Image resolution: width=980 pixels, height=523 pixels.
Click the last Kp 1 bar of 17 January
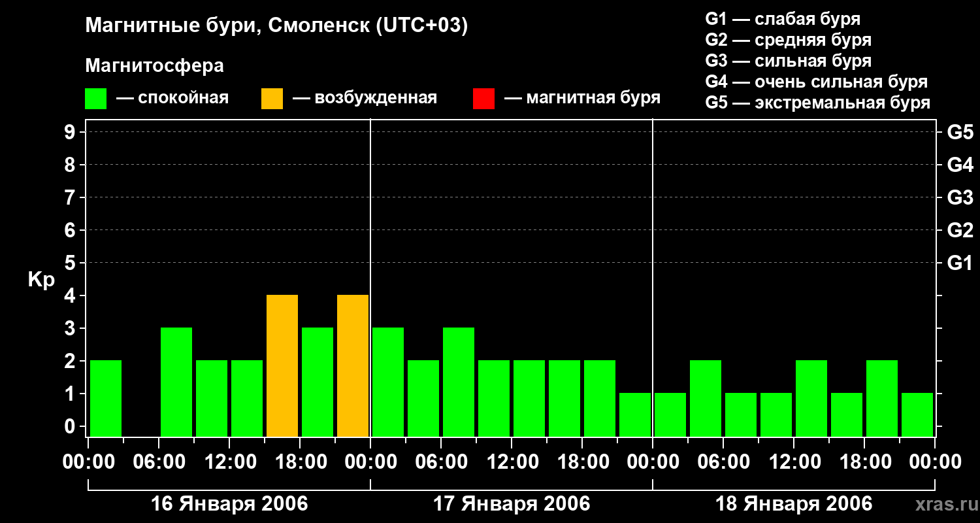(635, 414)
